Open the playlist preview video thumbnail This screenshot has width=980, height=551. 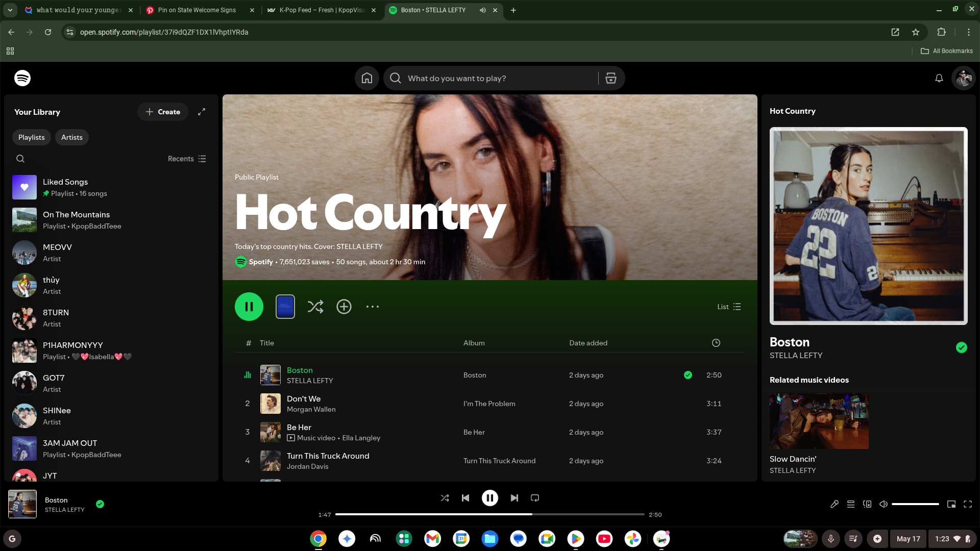coord(285,307)
